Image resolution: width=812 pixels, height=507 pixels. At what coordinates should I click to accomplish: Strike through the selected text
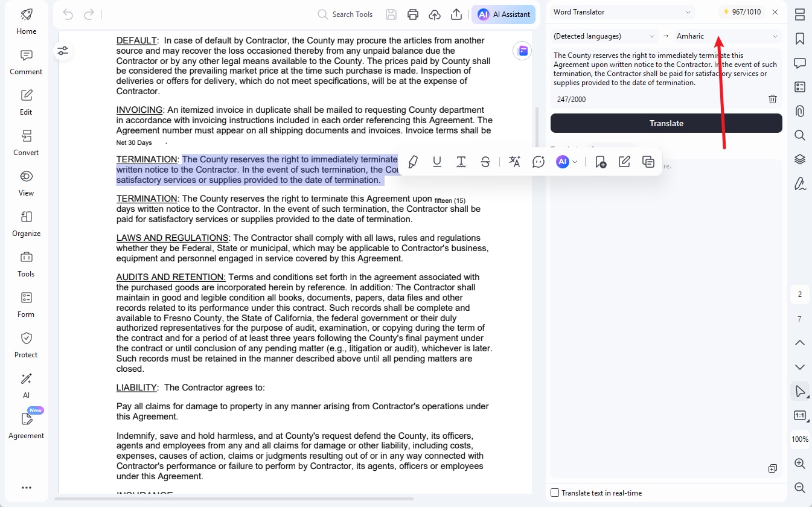(x=485, y=162)
